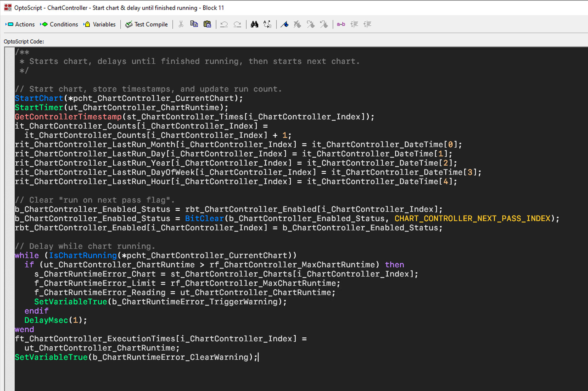
Task: Open Find with the binoculars icon
Action: point(254,24)
